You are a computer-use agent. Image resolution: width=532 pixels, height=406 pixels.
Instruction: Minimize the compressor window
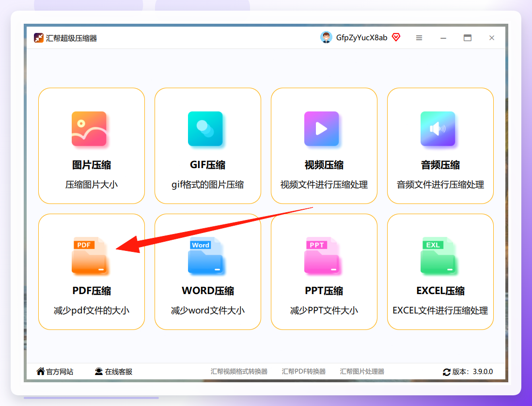click(x=443, y=38)
